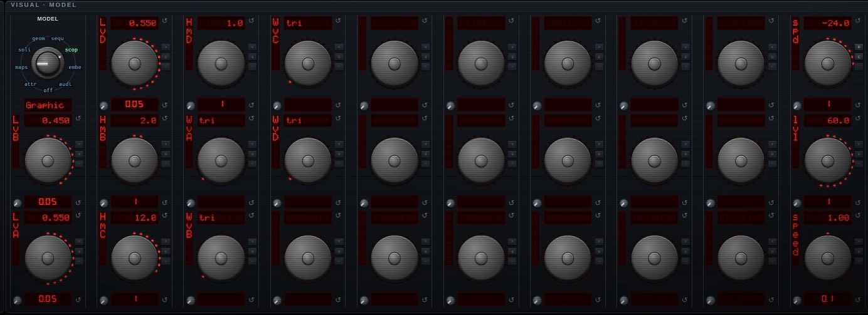
Task: Click the speed step field 0.1
Action: tap(827, 299)
